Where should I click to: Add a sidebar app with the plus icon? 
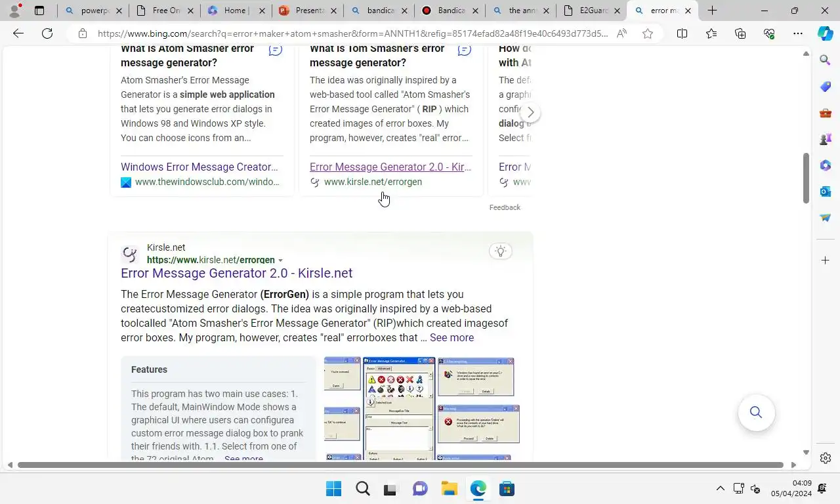click(x=826, y=261)
